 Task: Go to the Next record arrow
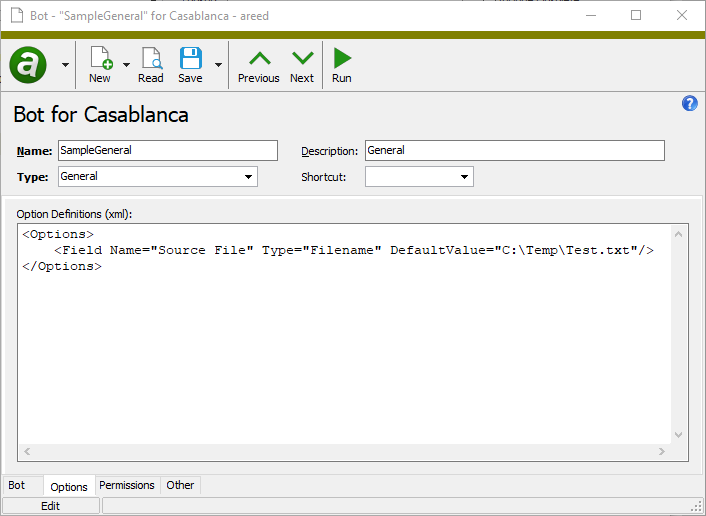(x=302, y=58)
